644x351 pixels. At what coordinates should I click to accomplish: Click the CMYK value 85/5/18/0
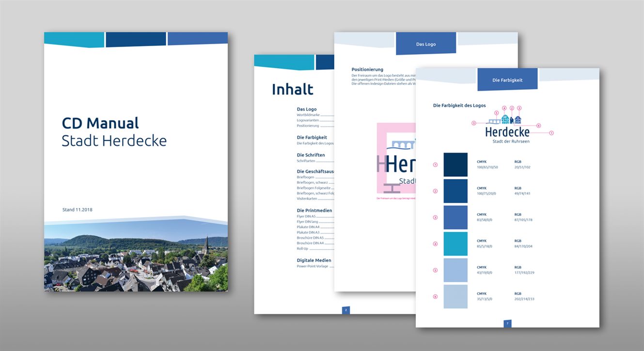click(x=486, y=246)
